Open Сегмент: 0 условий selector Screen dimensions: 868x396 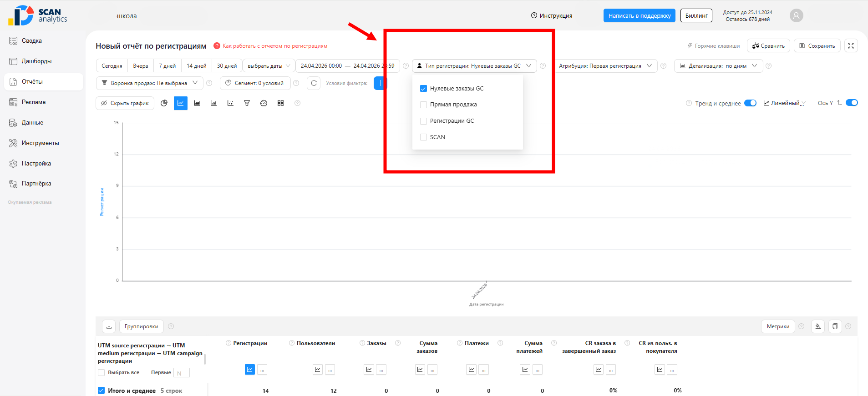pyautogui.click(x=255, y=83)
